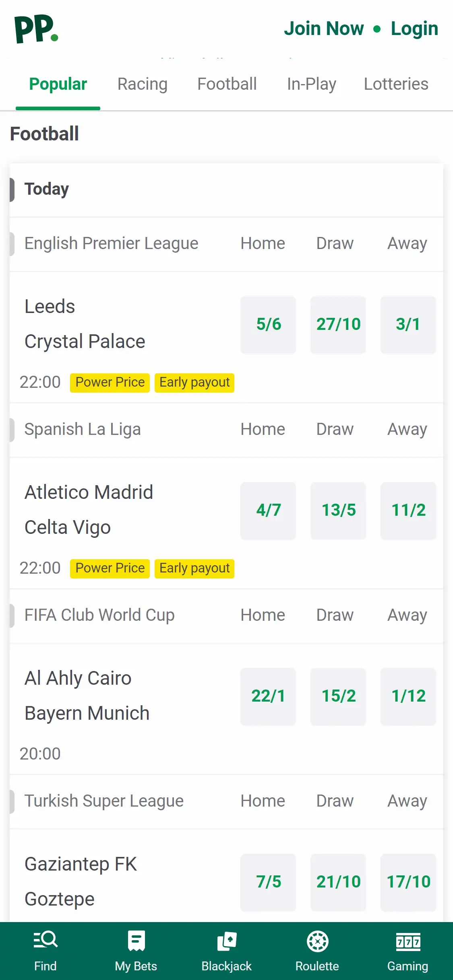
Task: Tap Early payout badge for Atletico Madrid
Action: [x=194, y=568]
